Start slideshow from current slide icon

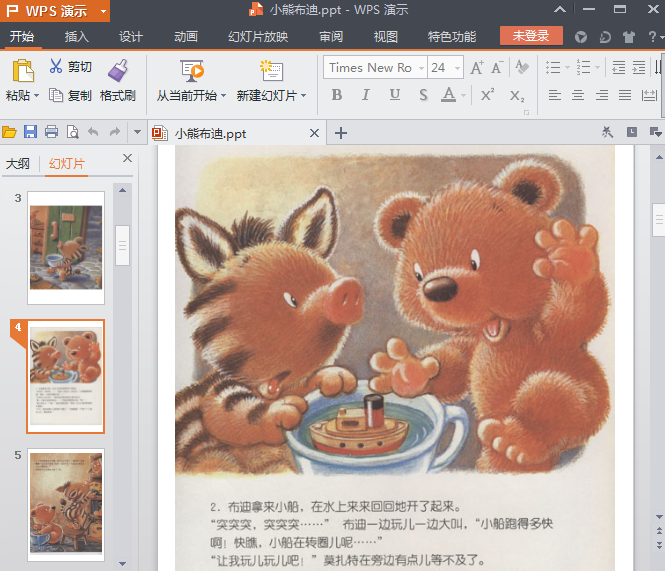(x=192, y=70)
